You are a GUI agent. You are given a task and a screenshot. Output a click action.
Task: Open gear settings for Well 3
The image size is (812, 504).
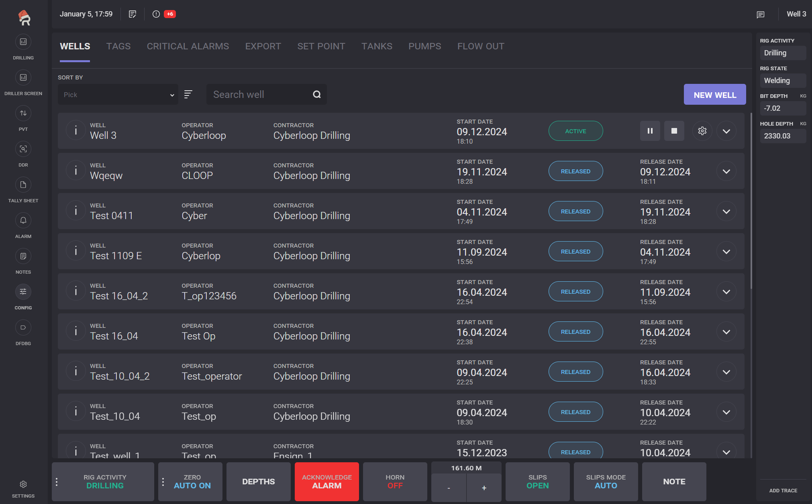(x=702, y=131)
